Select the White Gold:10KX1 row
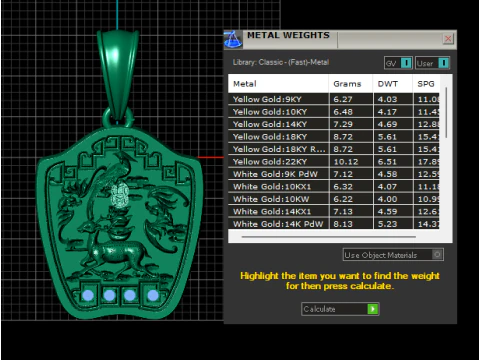Screen dimensions: 480x360 point(334,187)
